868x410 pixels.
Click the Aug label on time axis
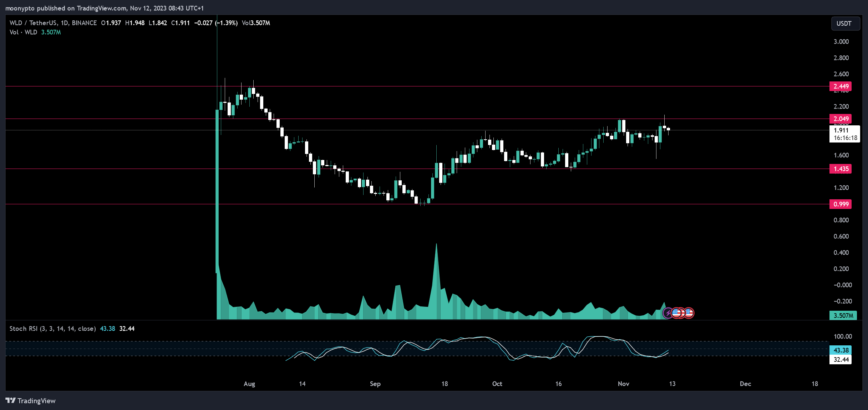[249, 384]
